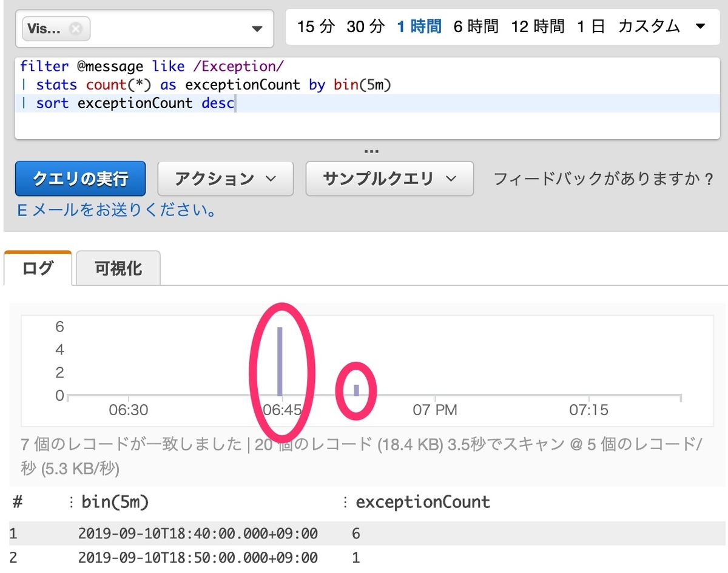Click the E メールをお送りください link
Viewport: 728px width, 573px height.
118,211
